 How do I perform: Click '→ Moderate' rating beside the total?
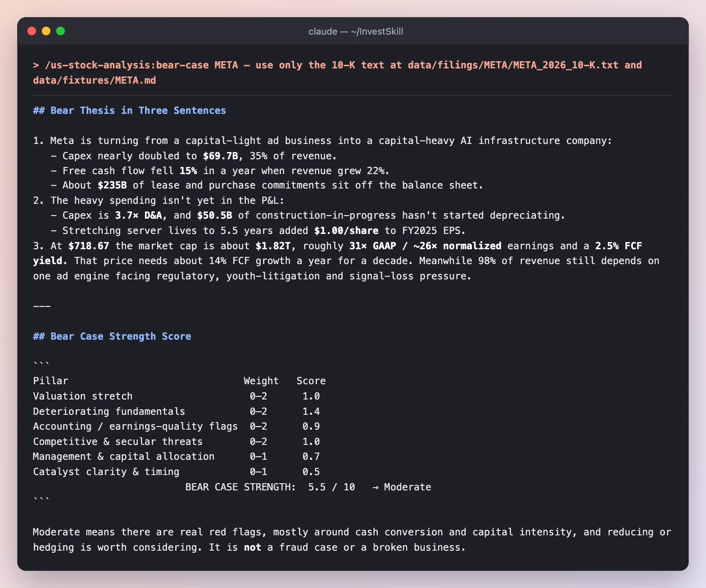(402, 487)
